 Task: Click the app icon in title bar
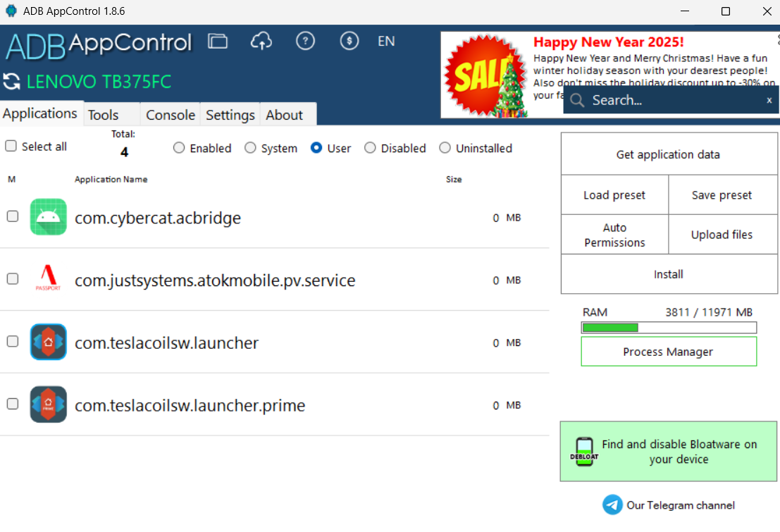(11, 11)
